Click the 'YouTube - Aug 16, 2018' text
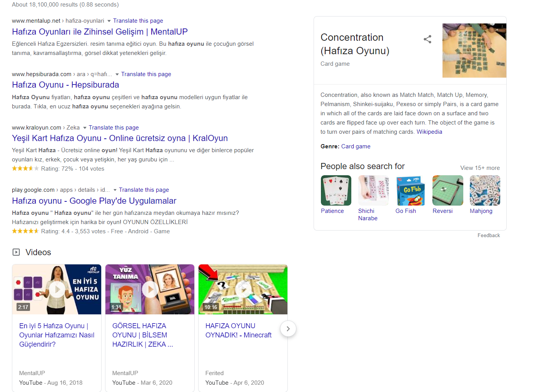Image resolution: width=536 pixels, height=392 pixels. 51,383
